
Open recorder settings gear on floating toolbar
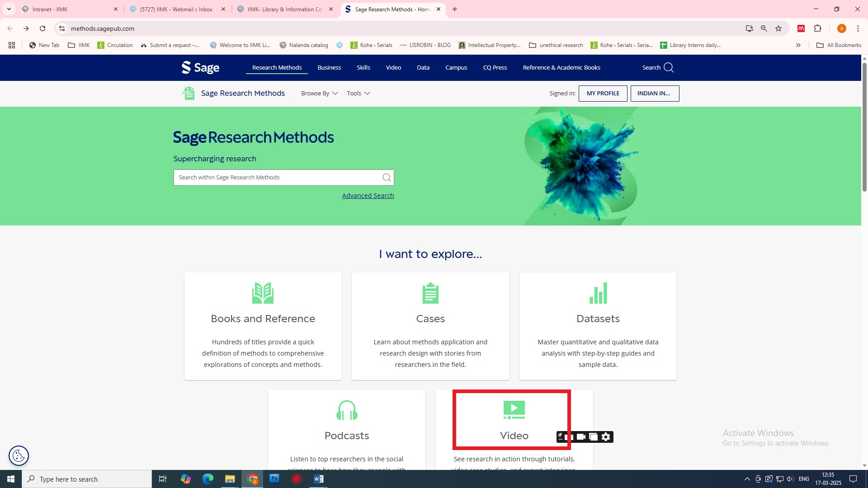(606, 437)
